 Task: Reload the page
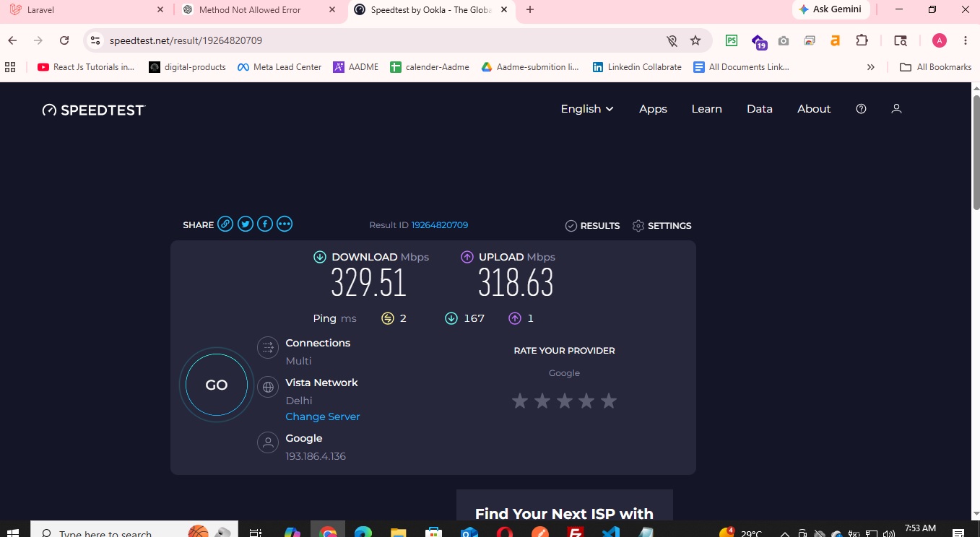pos(64,40)
